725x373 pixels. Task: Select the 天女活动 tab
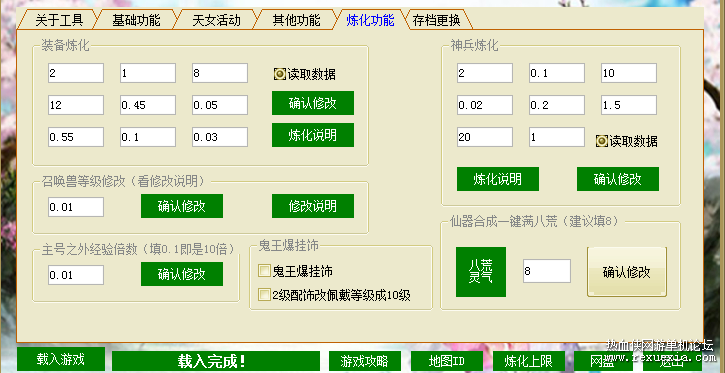216,20
